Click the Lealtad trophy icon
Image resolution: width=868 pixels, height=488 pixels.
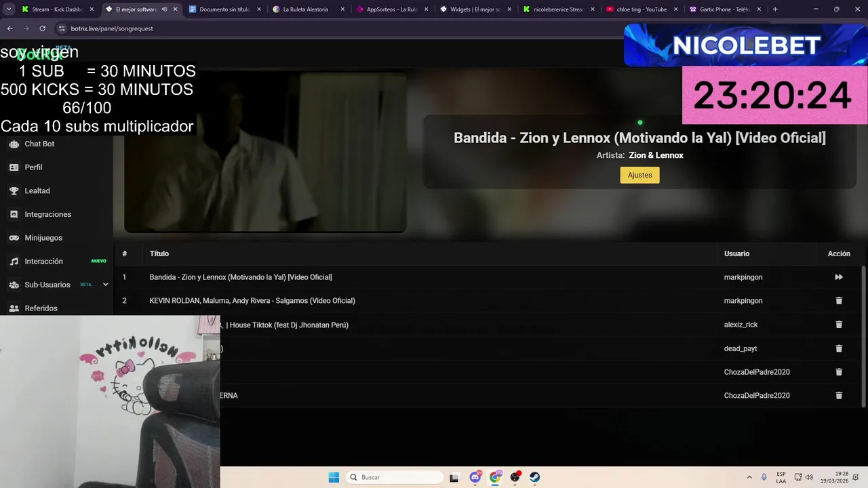click(14, 190)
